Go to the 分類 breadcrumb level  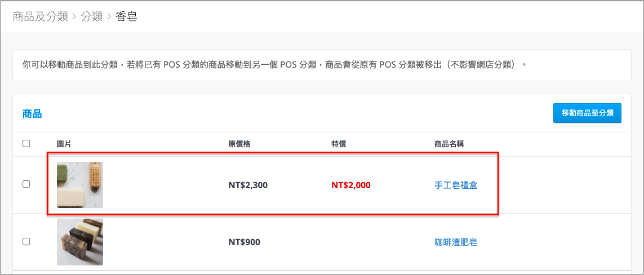click(92, 17)
